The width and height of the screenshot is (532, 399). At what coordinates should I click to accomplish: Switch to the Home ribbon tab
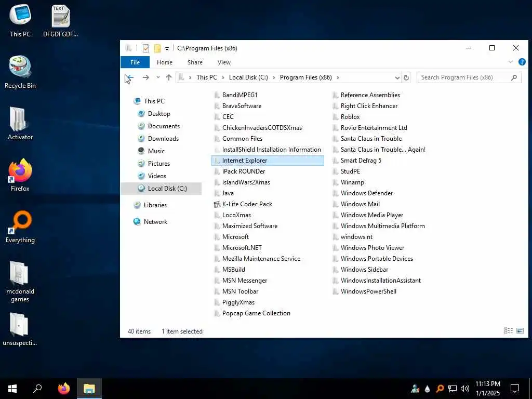pos(165,62)
